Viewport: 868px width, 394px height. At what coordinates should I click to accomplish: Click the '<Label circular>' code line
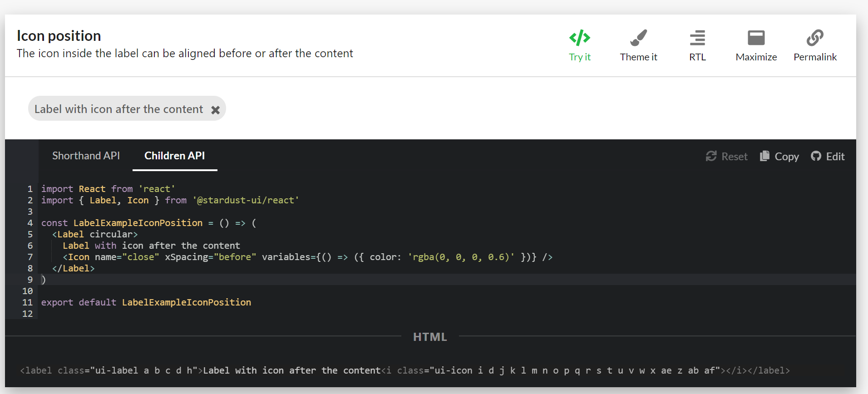click(x=95, y=234)
